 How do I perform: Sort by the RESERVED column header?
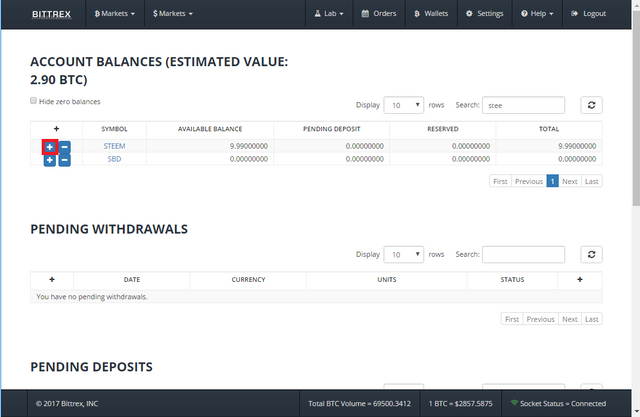click(443, 129)
